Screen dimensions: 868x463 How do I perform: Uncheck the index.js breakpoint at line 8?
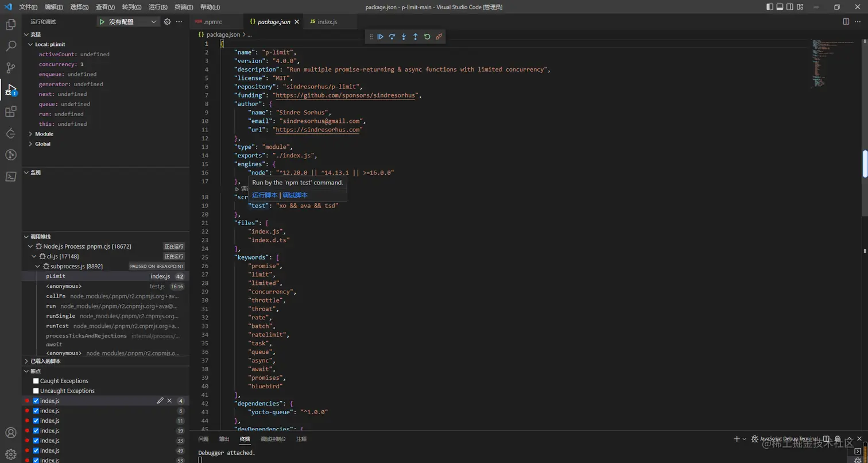pos(36,411)
